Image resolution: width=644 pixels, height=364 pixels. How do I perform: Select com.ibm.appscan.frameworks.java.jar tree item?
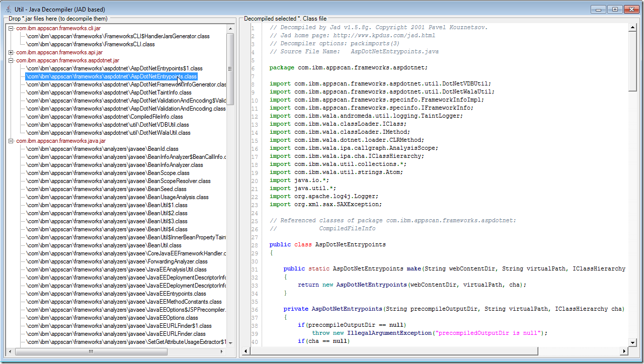pyautogui.click(x=61, y=141)
